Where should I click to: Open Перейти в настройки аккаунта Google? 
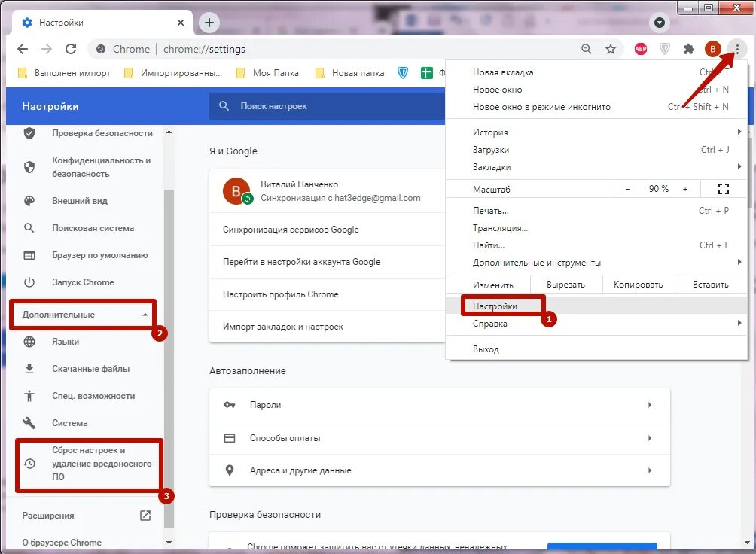click(327, 262)
